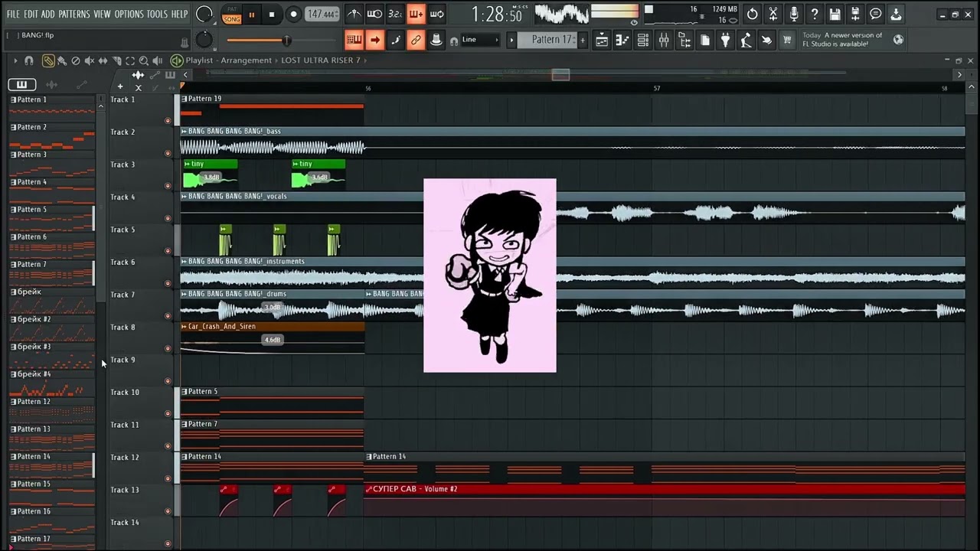Open the EDIT menu
Screen dimensions: 980x551
[x=31, y=14]
